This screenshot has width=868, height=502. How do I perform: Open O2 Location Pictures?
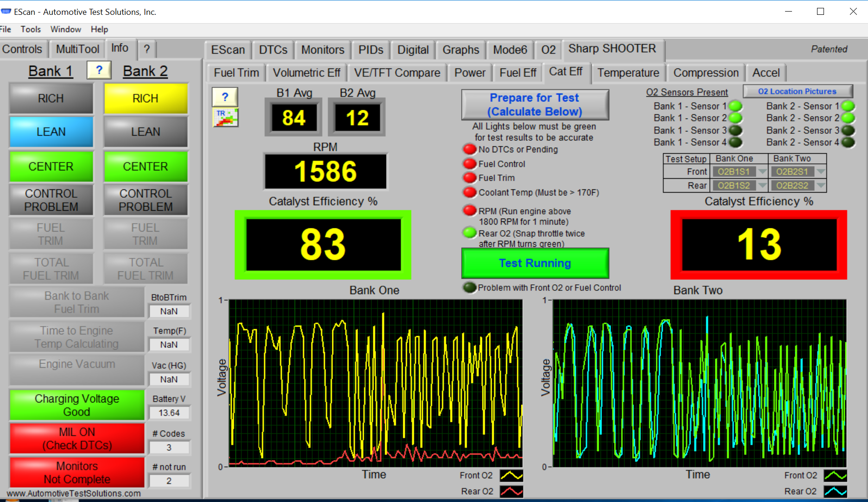pyautogui.click(x=797, y=91)
